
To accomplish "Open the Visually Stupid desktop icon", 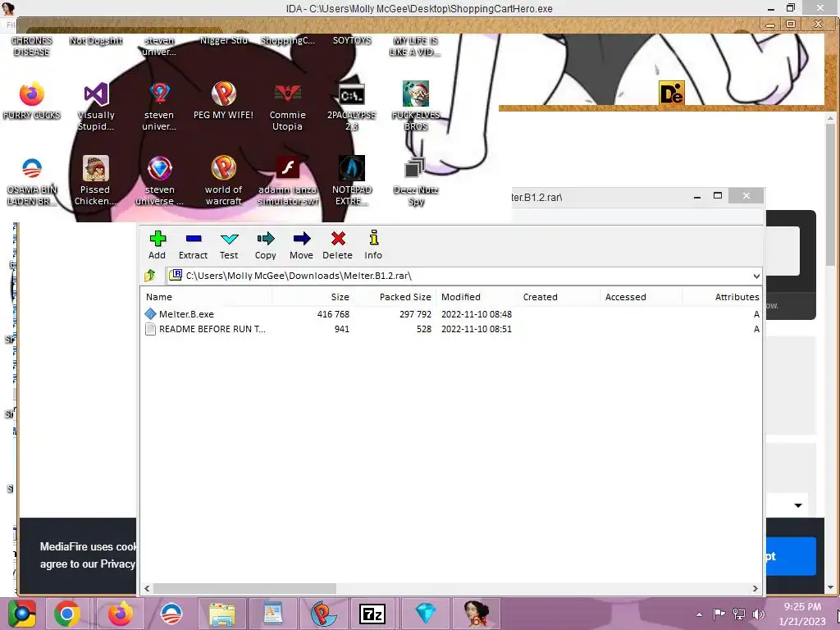I will click(96, 107).
